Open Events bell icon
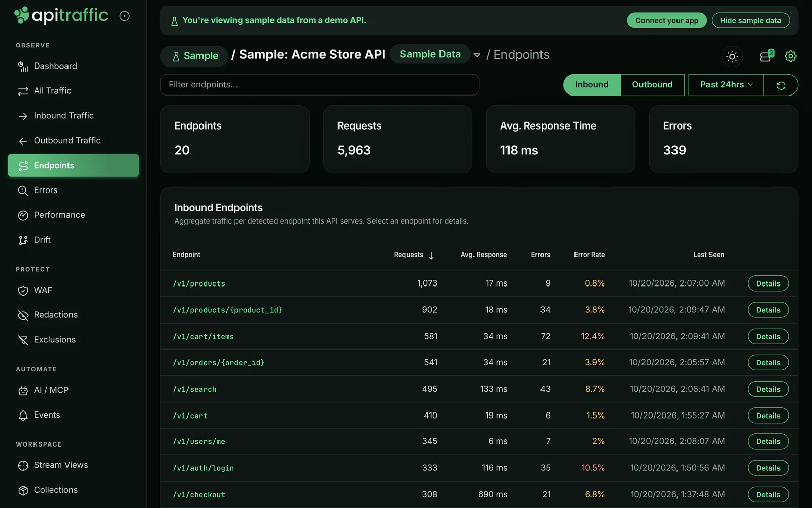Image resolution: width=812 pixels, height=508 pixels. pyautogui.click(x=23, y=416)
